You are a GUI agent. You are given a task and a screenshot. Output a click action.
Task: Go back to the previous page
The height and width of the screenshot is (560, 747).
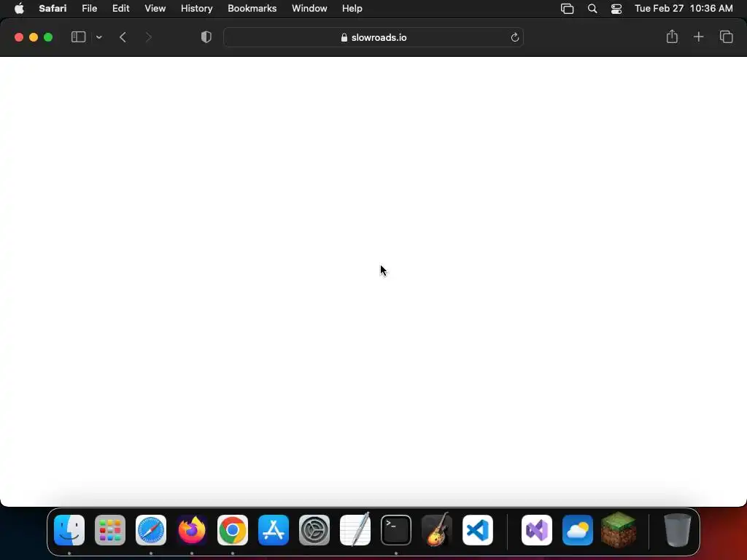pos(123,37)
